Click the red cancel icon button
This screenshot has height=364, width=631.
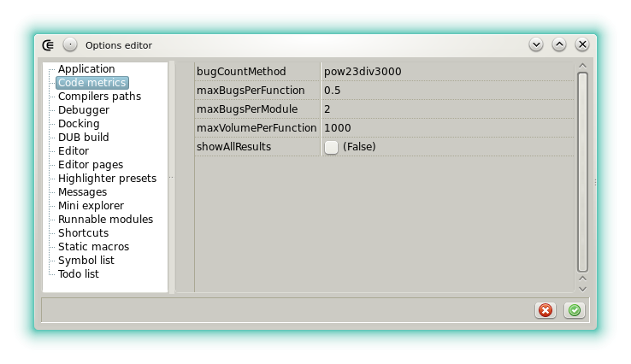545,310
